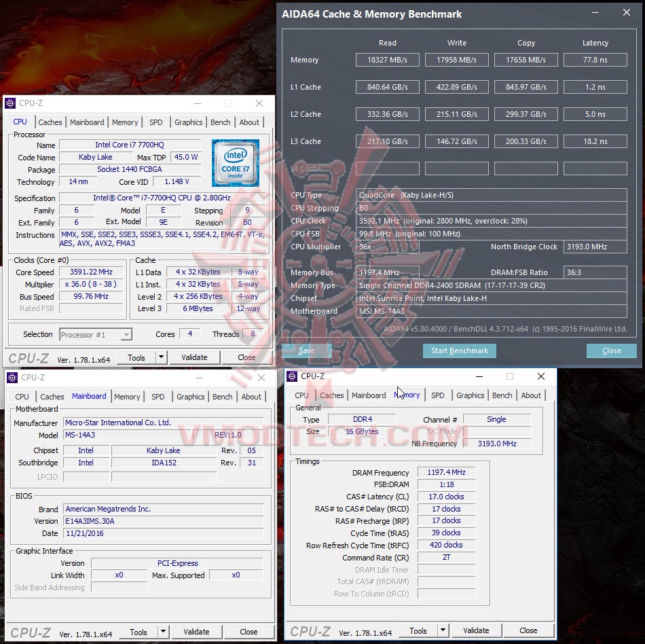
Task: Open SPD tab in Mainboard CPU-Z window
Action: (158, 397)
